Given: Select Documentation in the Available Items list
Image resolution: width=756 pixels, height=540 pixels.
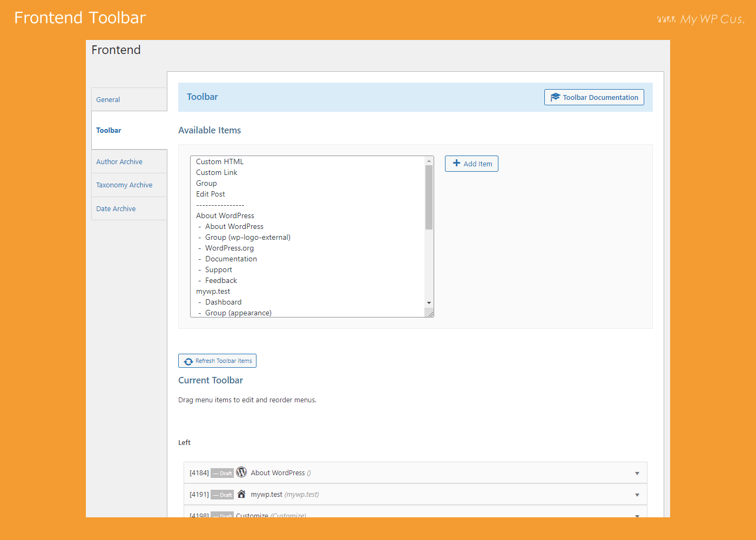Looking at the screenshot, I should [x=308, y=259].
